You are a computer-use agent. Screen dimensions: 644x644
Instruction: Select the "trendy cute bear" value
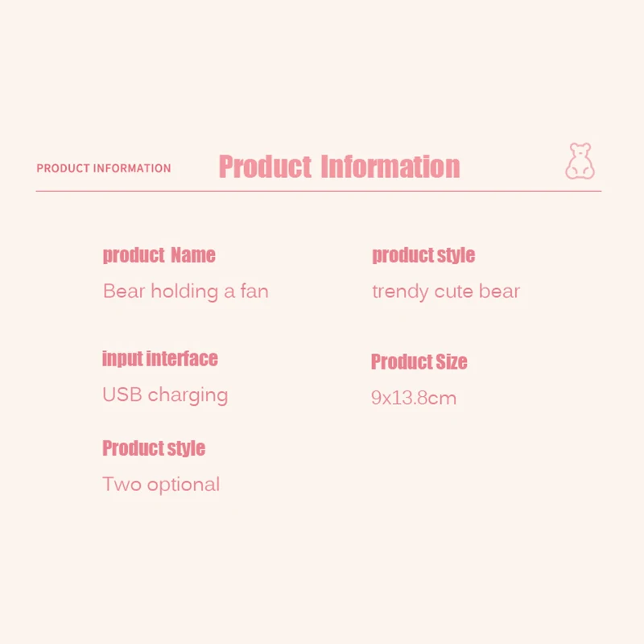[x=446, y=291]
